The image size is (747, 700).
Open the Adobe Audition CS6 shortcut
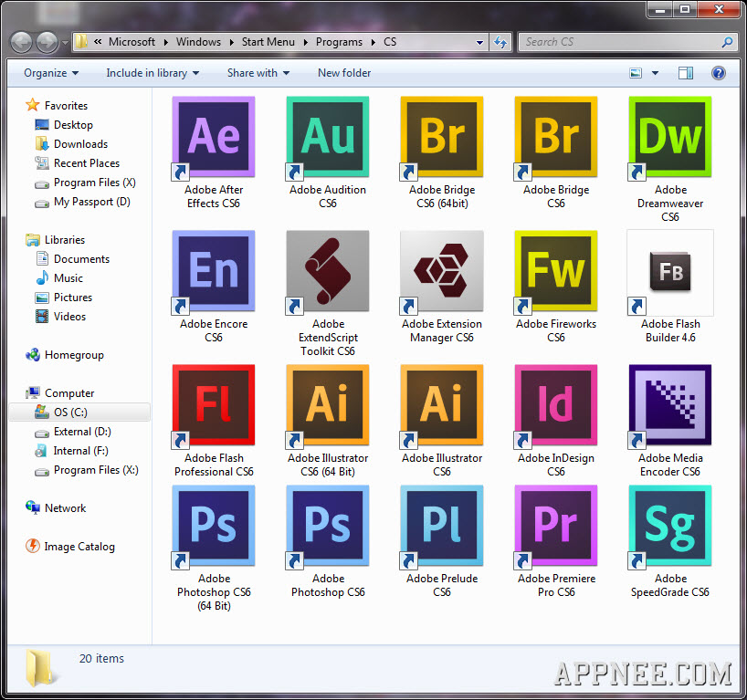328,137
